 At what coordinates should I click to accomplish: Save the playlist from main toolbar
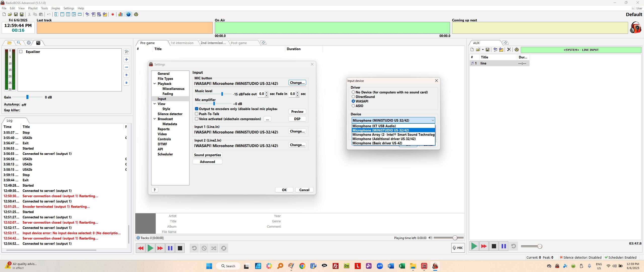pyautogui.click(x=16, y=14)
